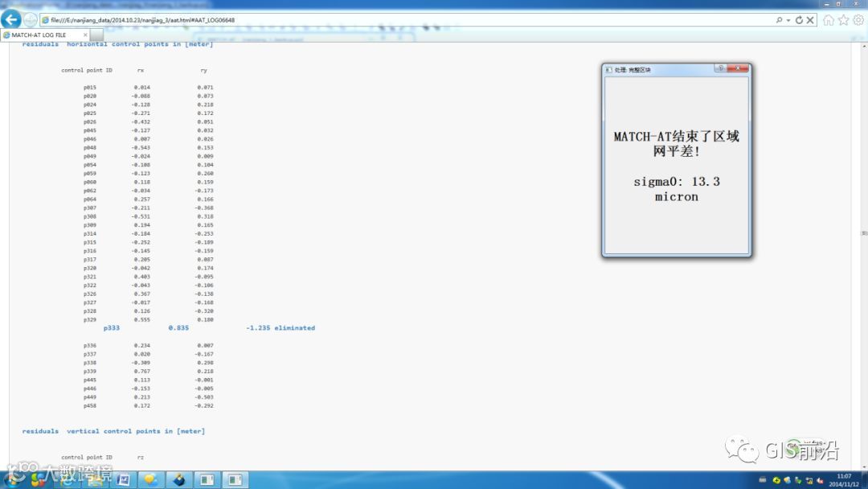Click control point p015 row
Screen dimensions: 868x489
[x=149, y=88]
